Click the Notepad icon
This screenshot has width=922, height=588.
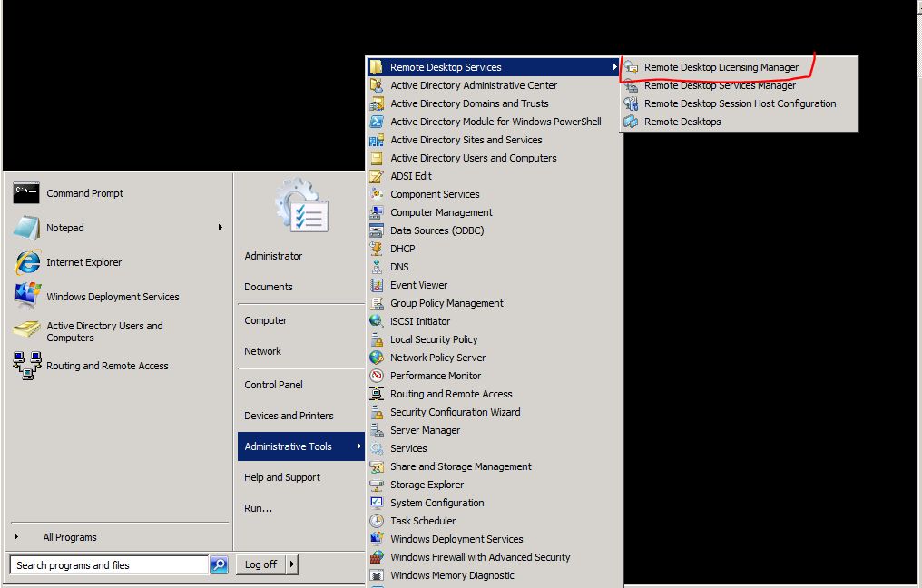coord(26,228)
